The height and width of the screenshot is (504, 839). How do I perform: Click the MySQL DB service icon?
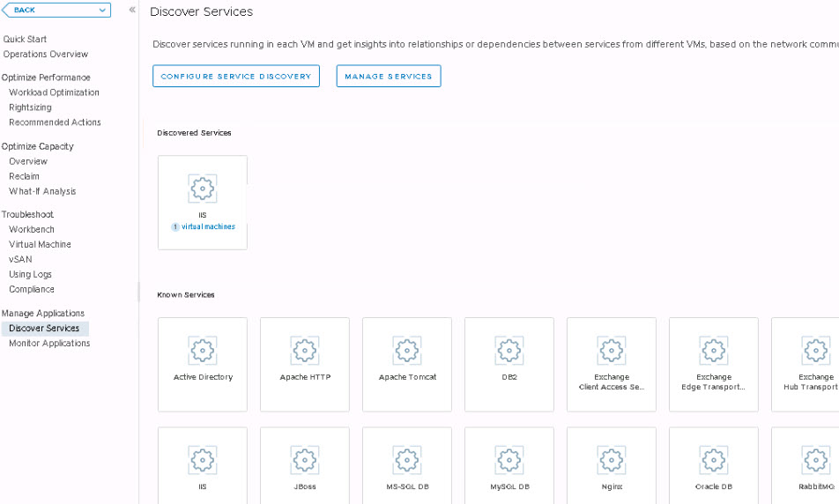(509, 460)
